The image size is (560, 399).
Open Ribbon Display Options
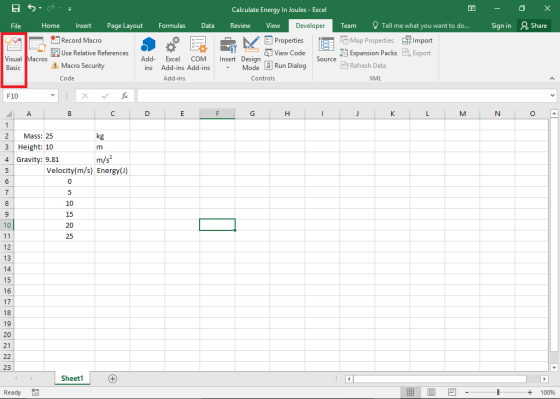tap(472, 8)
